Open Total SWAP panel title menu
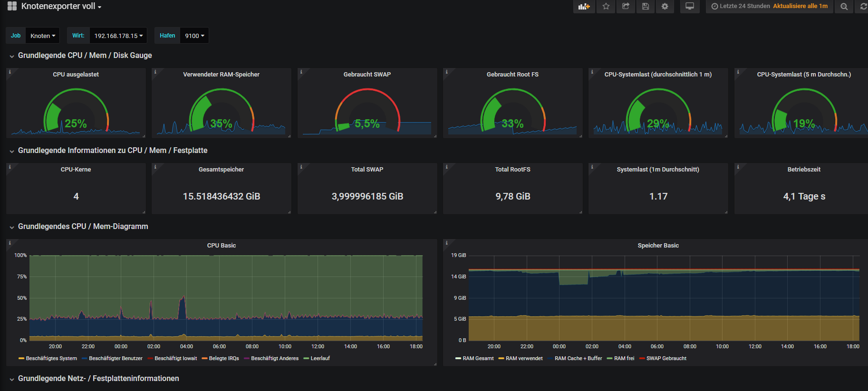 point(367,170)
